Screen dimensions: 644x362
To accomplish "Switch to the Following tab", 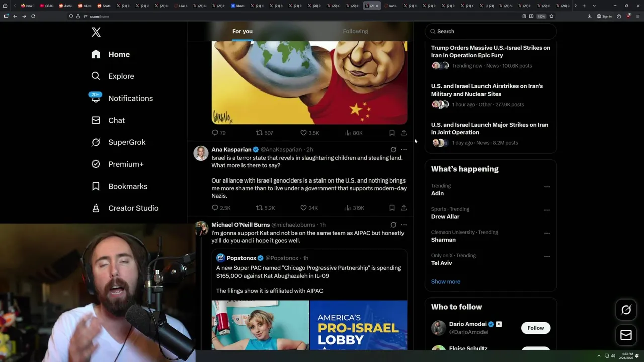I will (355, 31).
